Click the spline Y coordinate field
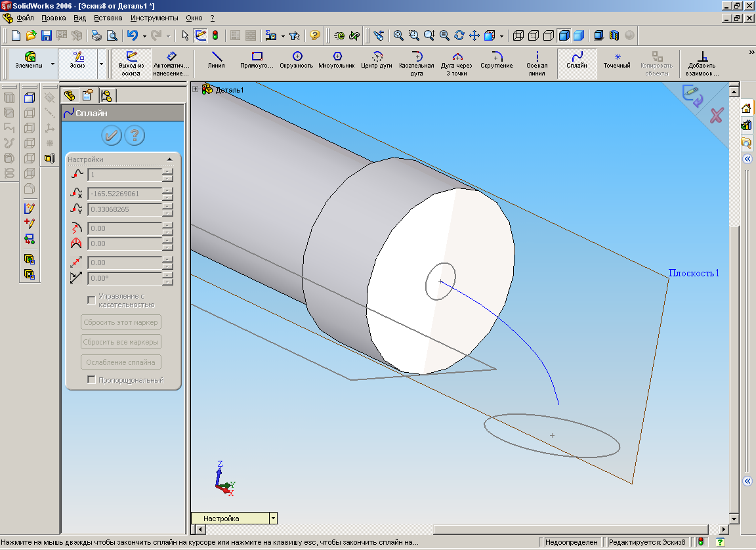This screenshot has height=550, width=756. point(125,209)
